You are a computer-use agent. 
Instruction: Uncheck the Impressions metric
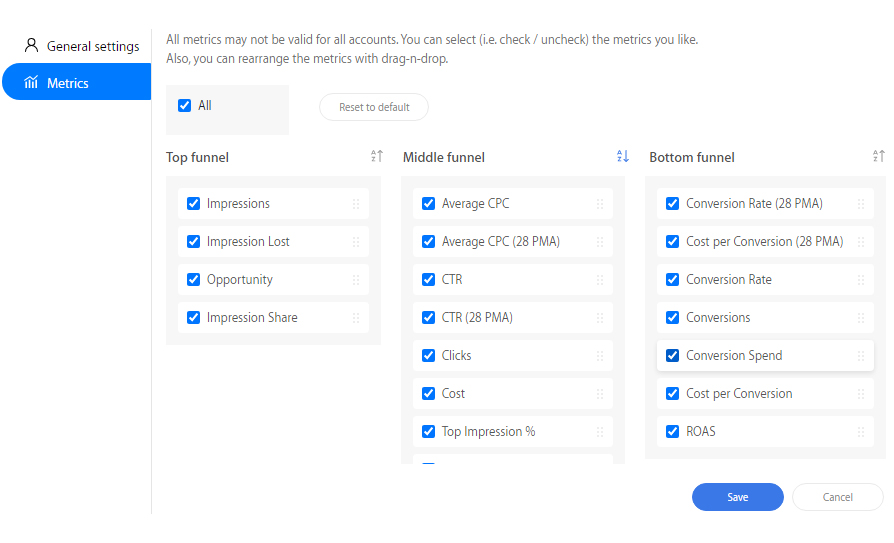193,204
